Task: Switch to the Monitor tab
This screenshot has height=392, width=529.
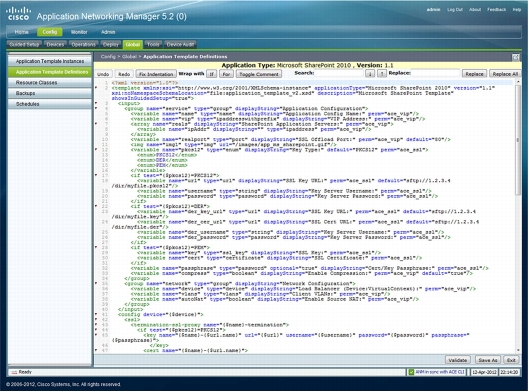Action: pyautogui.click(x=79, y=32)
